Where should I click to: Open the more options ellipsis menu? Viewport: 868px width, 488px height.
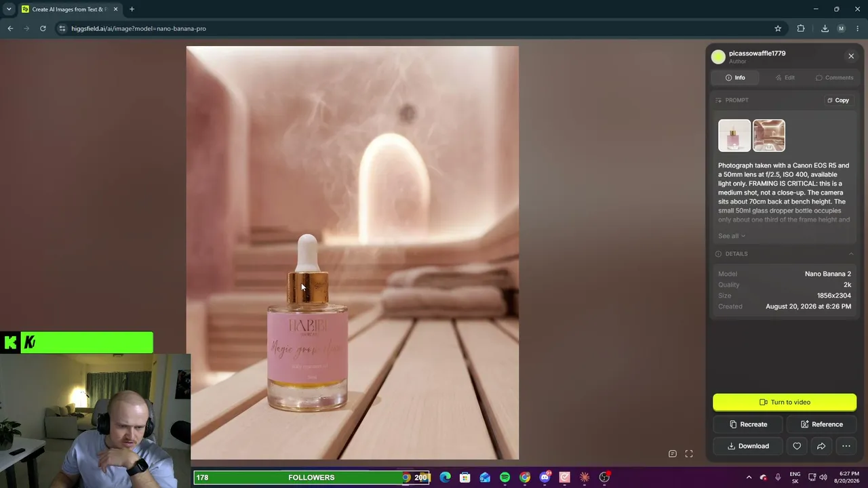click(846, 446)
